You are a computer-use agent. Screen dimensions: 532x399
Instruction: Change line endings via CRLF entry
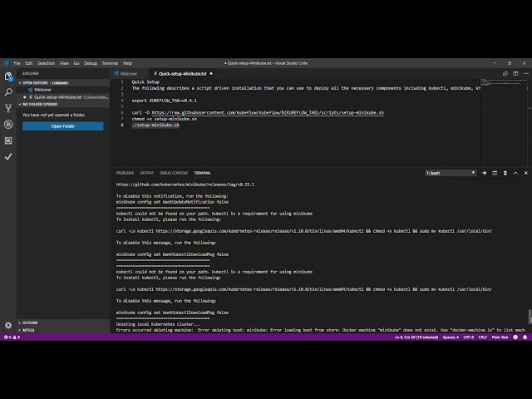tap(482, 337)
